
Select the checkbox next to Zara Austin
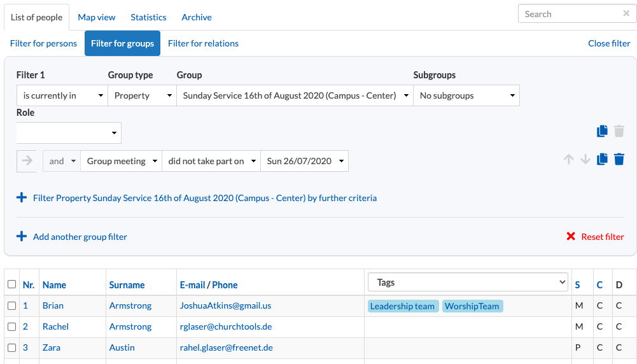click(12, 347)
